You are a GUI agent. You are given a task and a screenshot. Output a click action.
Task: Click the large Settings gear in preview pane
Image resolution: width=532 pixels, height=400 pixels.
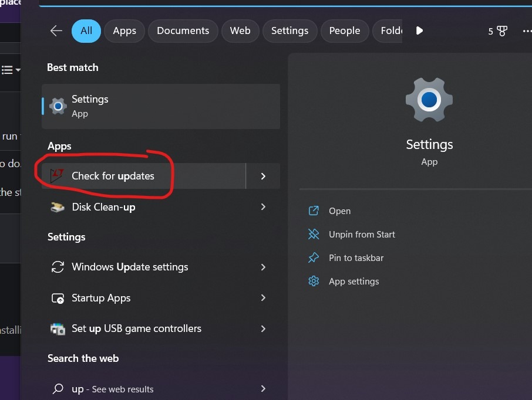(x=429, y=100)
